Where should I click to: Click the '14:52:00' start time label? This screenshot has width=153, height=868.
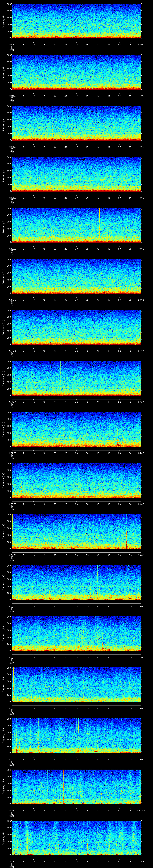tap(12, 453)
